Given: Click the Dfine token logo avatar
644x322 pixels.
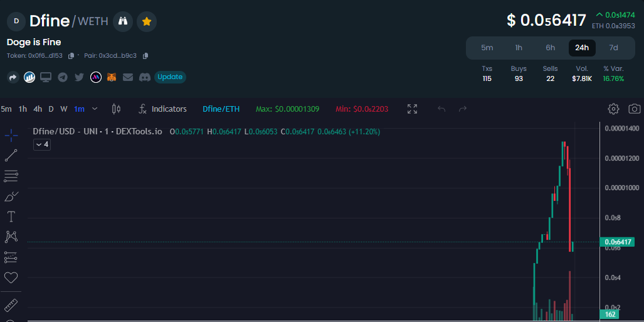Looking at the screenshot, I should pyautogui.click(x=16, y=21).
